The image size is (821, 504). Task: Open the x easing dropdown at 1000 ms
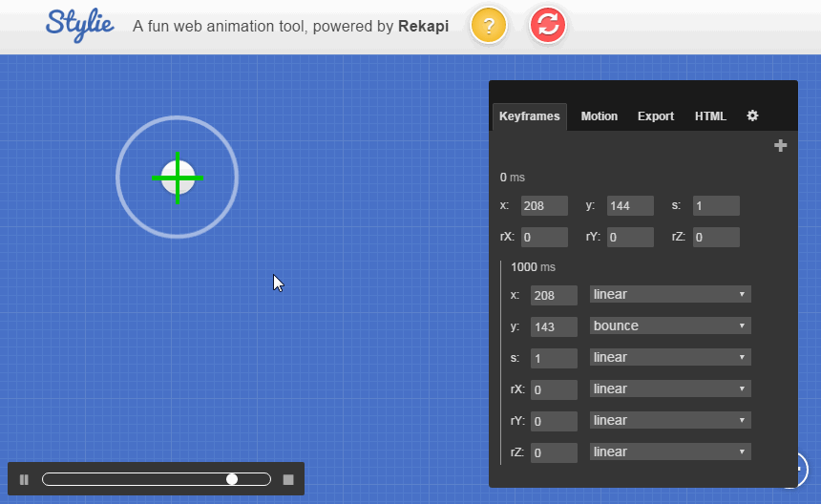pos(669,294)
